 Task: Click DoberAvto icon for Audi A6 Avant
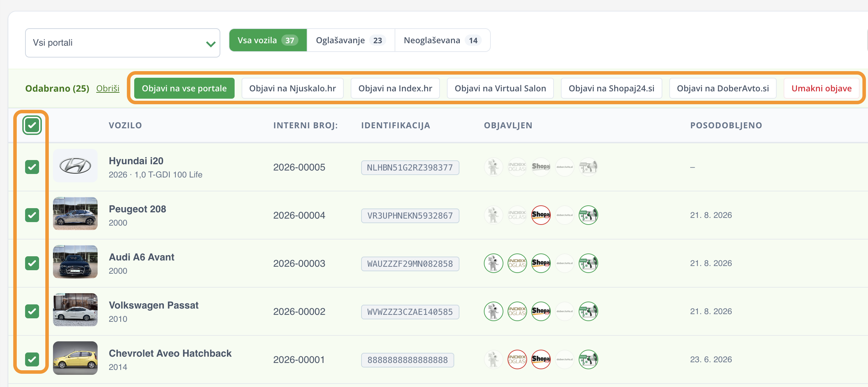tap(564, 263)
